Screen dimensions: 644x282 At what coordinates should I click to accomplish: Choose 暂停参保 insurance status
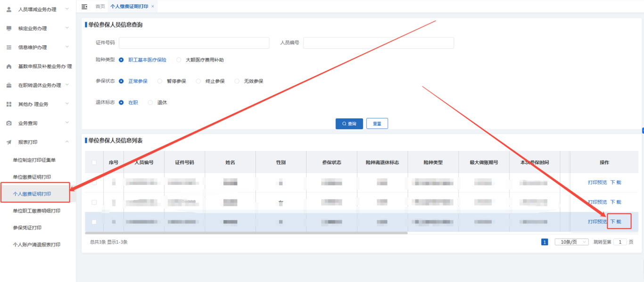pyautogui.click(x=160, y=81)
